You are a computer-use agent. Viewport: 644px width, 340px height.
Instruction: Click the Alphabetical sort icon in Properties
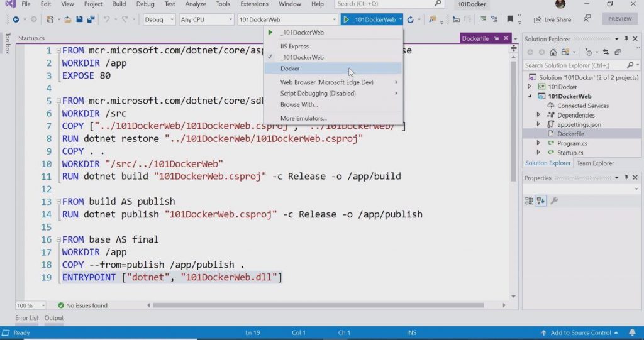[x=541, y=201]
